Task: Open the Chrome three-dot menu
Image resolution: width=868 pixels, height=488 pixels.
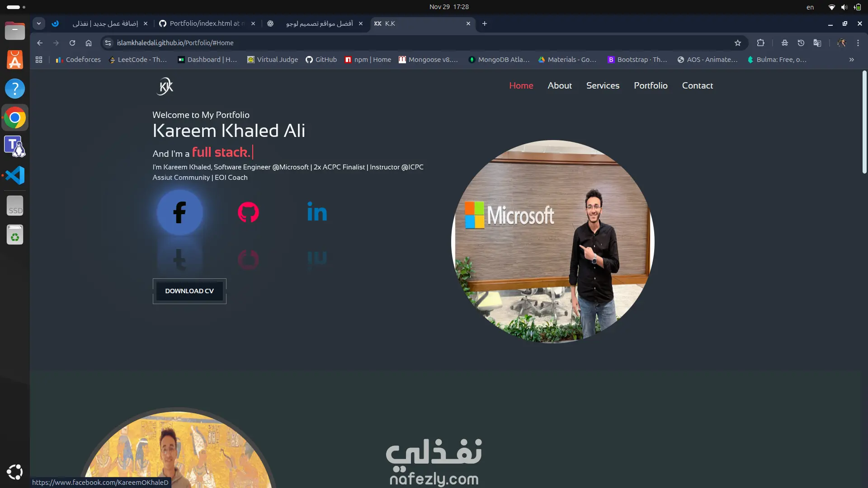Action: coord(858,43)
